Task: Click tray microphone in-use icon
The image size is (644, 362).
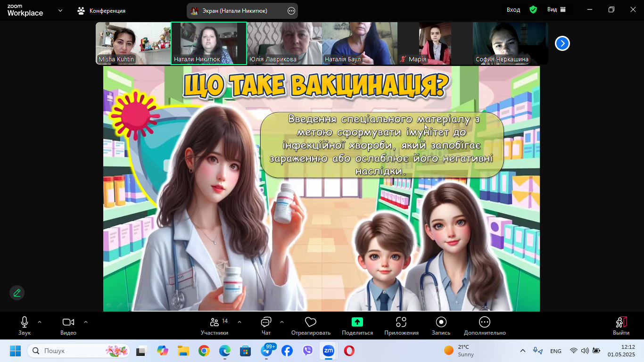Action: coord(537,351)
